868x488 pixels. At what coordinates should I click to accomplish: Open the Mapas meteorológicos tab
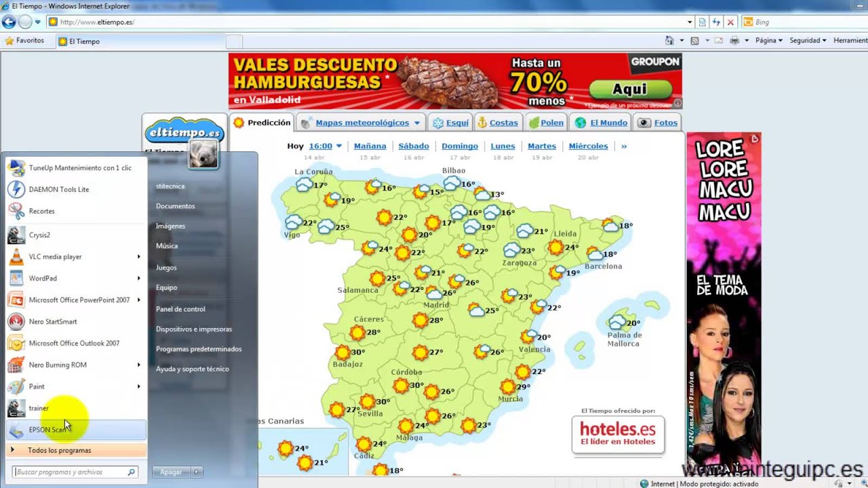pyautogui.click(x=362, y=123)
